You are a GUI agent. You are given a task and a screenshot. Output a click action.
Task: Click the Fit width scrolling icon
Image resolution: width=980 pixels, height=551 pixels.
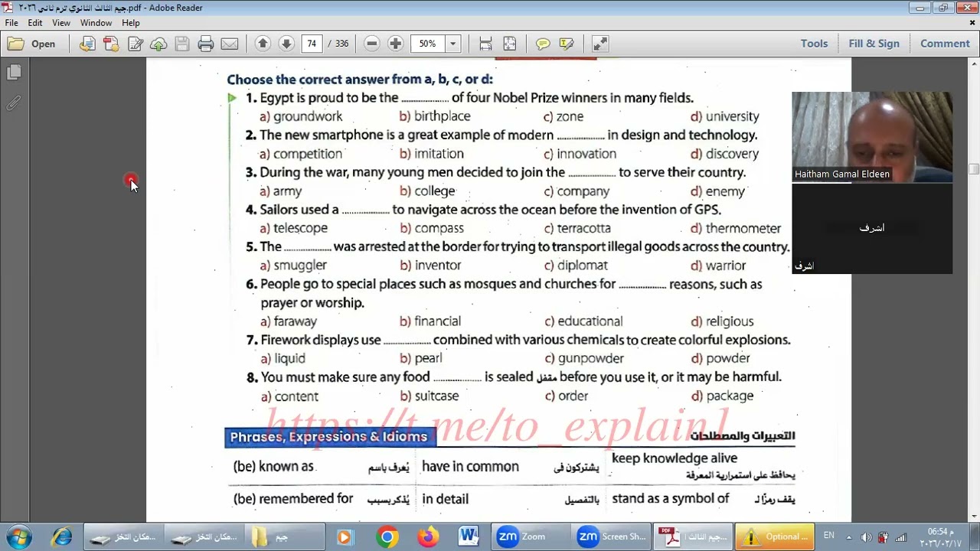point(485,44)
